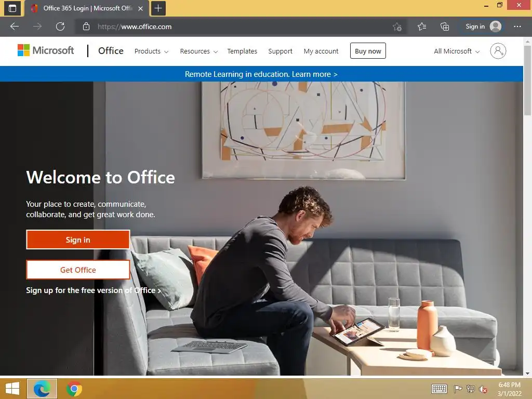Open the Windows Start menu
Viewport: 532px width, 399px height.
point(12,389)
